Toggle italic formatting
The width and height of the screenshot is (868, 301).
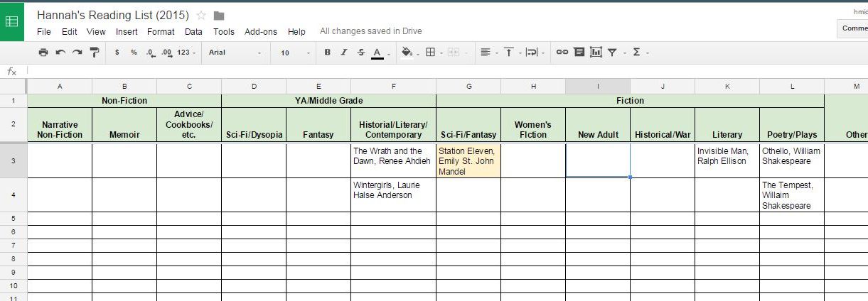(344, 53)
